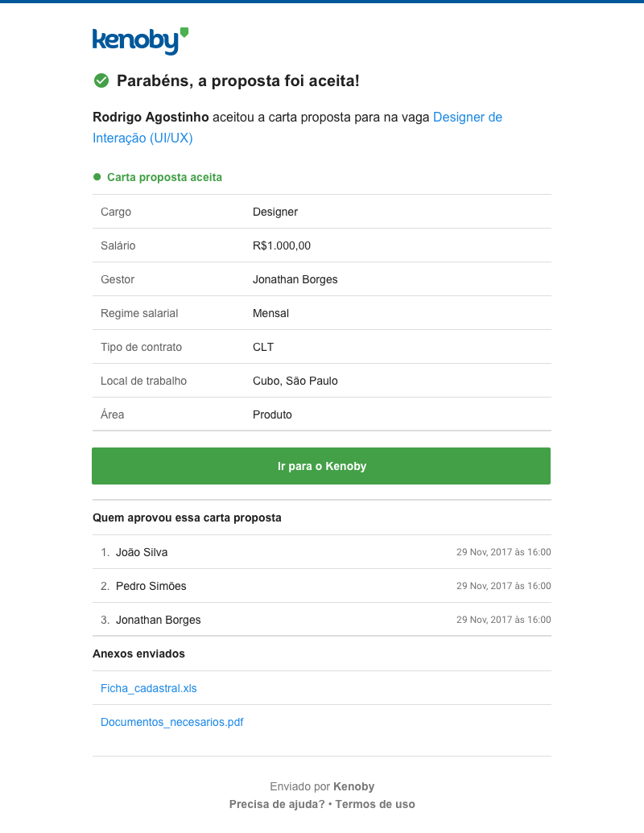Click the Gestor value Jonathan Borges
This screenshot has height=833, width=644.
click(295, 279)
